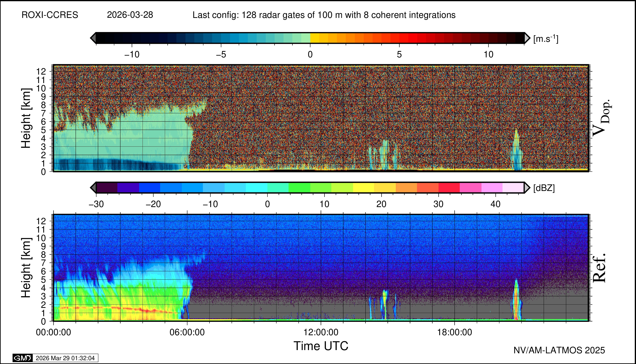Viewport: 636px width, 364px height.
Task: Click the 18:00:00 time axis label
Action: click(454, 332)
